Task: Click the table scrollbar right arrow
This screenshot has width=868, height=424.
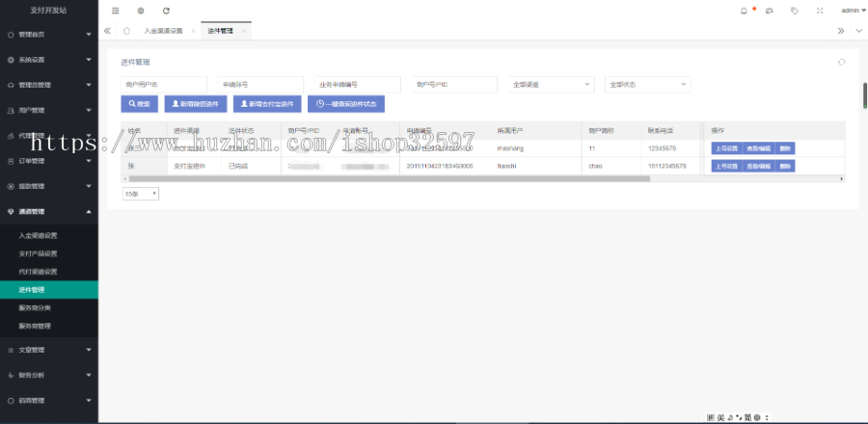Action: click(841, 178)
